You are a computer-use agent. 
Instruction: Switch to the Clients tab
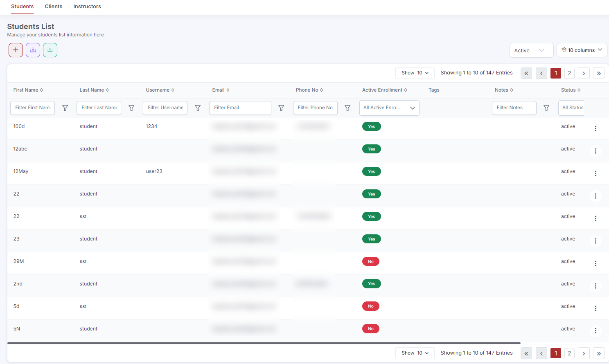54,7
